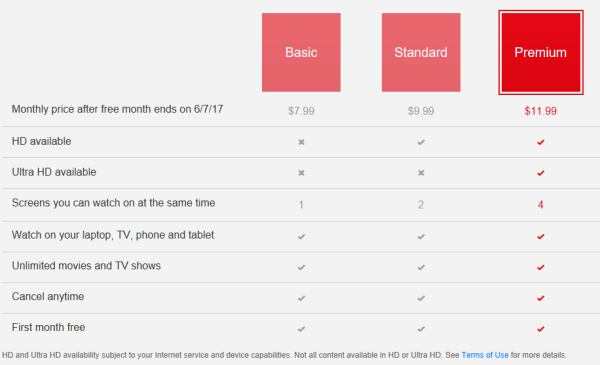This screenshot has height=365, width=600.
Task: Click the $11.99 Premium price
Action: click(x=541, y=111)
